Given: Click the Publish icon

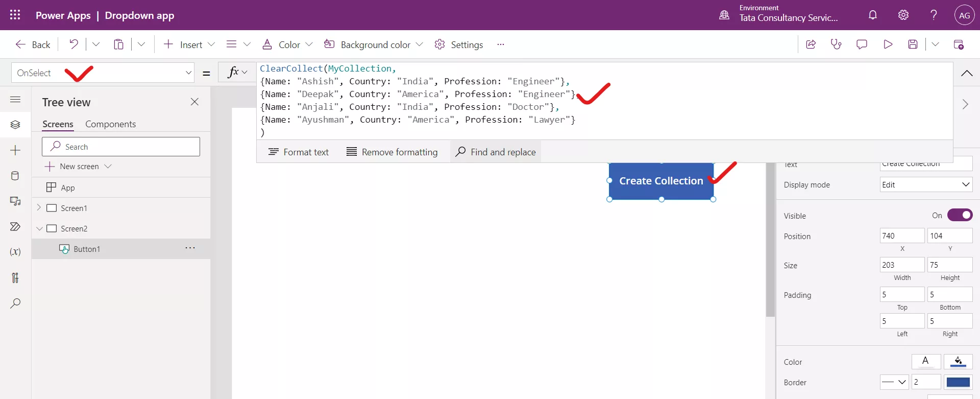Looking at the screenshot, I should point(959,44).
